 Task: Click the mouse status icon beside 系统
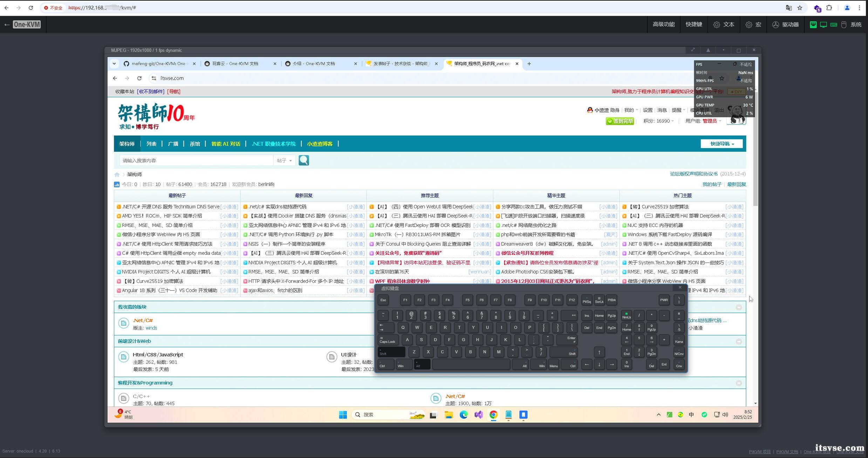844,25
